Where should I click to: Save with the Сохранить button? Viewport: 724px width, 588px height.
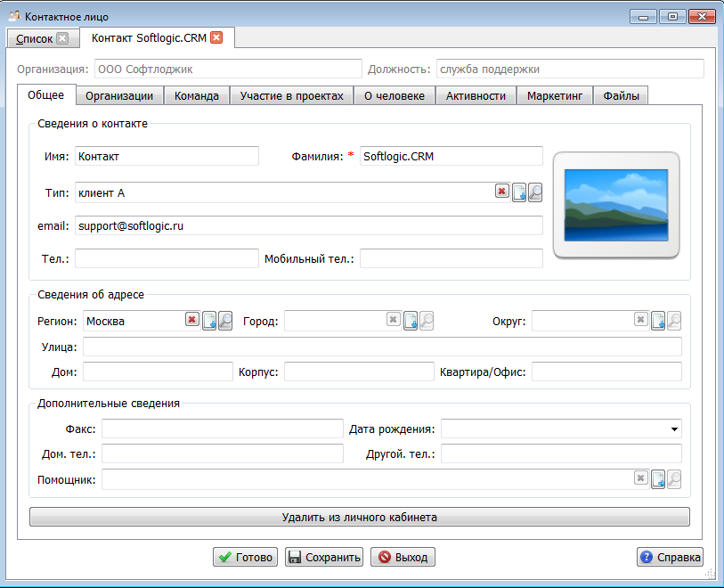[324, 557]
